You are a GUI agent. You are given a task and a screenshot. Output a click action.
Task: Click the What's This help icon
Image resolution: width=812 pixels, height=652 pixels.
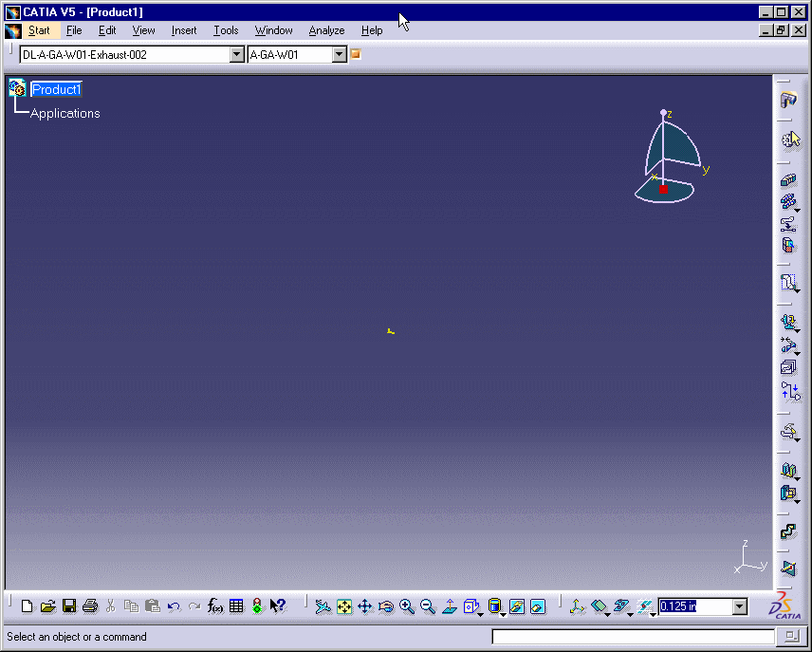pyautogui.click(x=278, y=606)
